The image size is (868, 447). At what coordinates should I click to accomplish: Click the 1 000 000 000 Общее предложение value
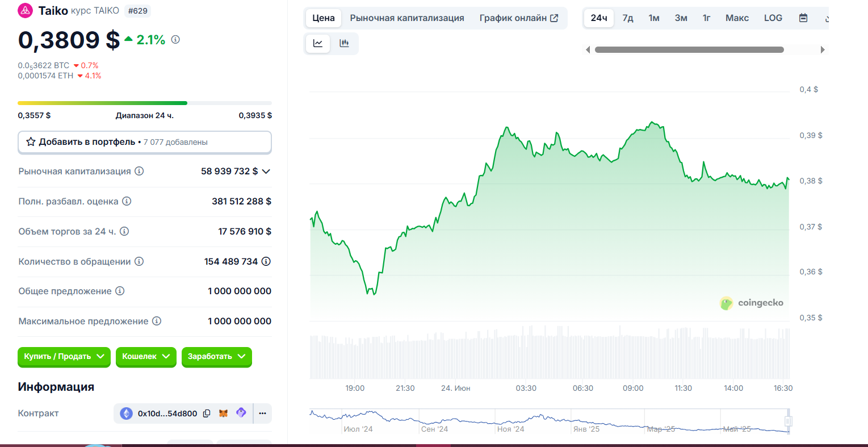(240, 291)
